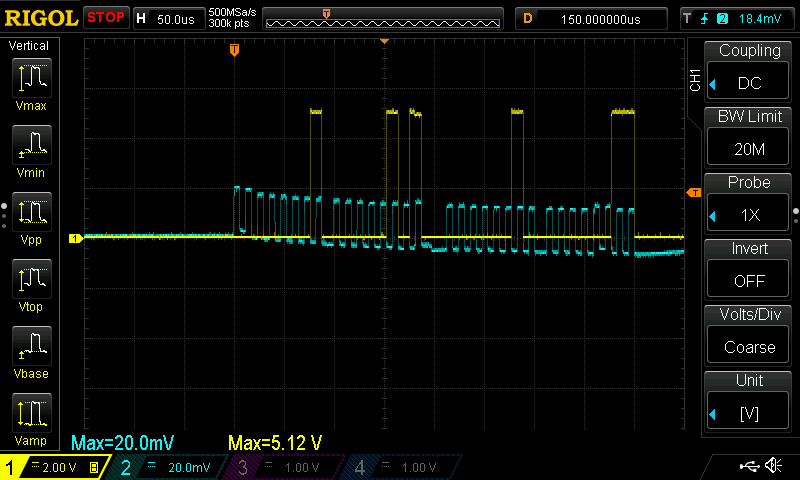The height and width of the screenshot is (480, 800).
Task: Select channel 4 tab
Action: click(x=401, y=467)
